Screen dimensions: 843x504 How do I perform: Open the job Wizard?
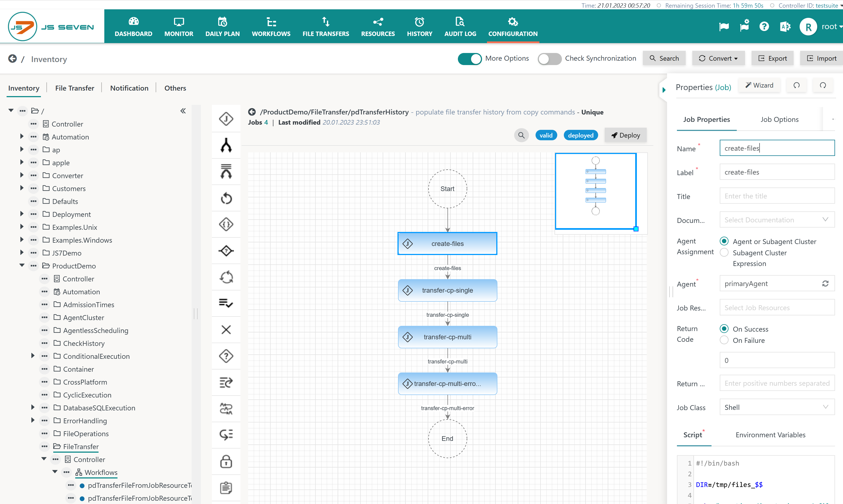759,85
